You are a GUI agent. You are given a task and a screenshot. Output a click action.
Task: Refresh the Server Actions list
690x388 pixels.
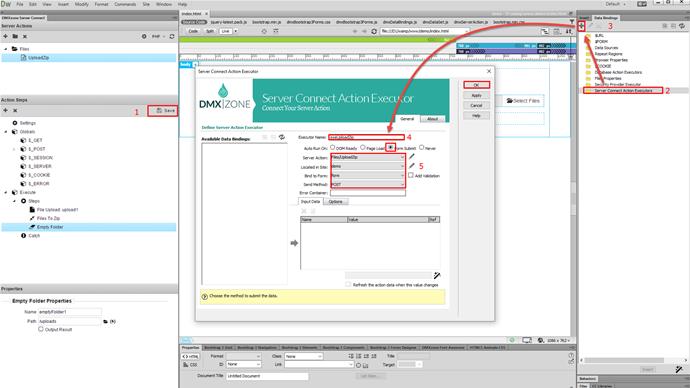pos(172,37)
